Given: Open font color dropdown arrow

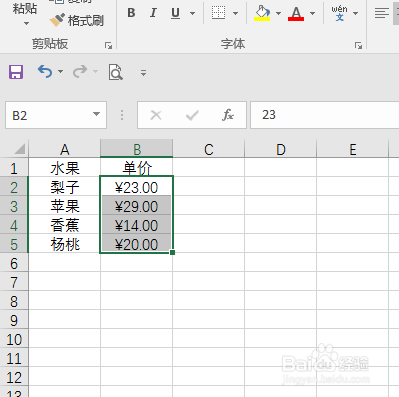Looking at the screenshot, I should coord(312,13).
